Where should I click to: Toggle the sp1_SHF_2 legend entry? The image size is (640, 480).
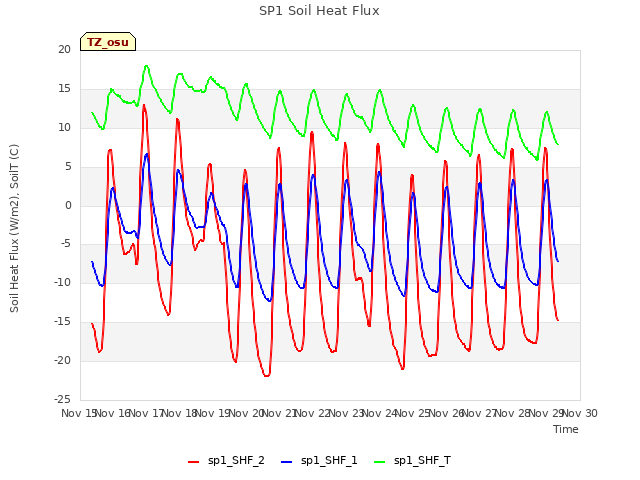coord(226,461)
